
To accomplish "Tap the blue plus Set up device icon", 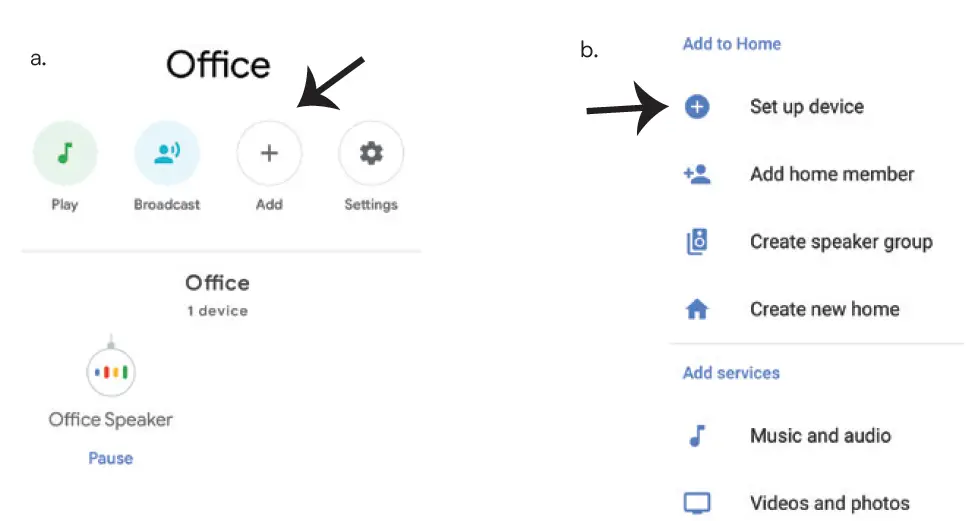I will click(x=697, y=107).
